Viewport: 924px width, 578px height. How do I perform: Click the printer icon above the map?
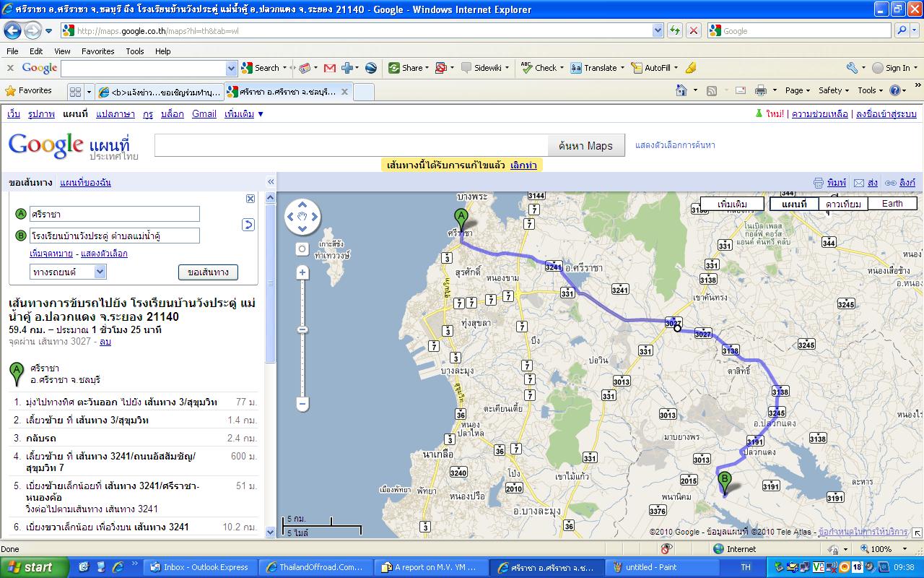818,183
